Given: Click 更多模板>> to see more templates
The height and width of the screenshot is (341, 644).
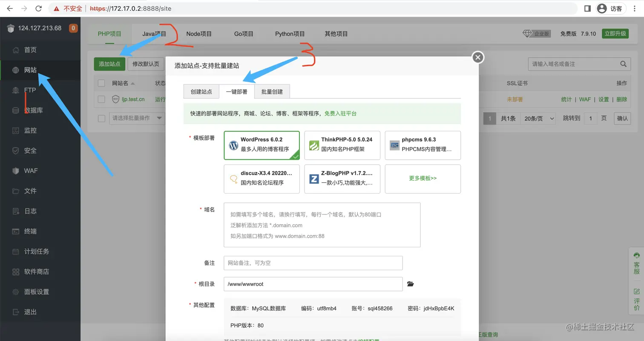Looking at the screenshot, I should pos(423,179).
